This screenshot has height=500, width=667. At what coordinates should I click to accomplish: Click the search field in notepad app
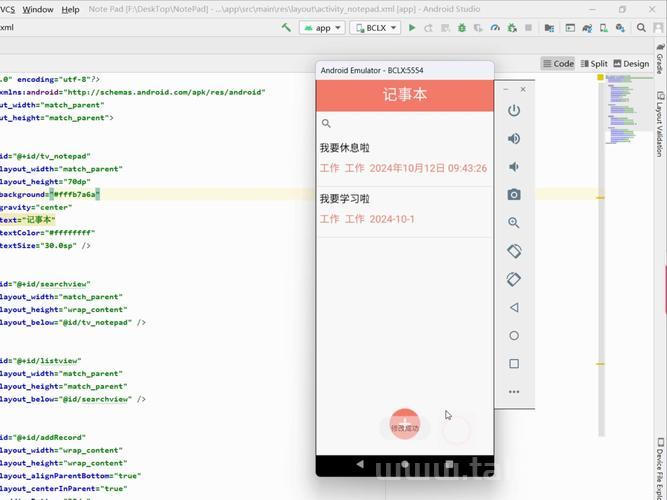click(x=405, y=123)
